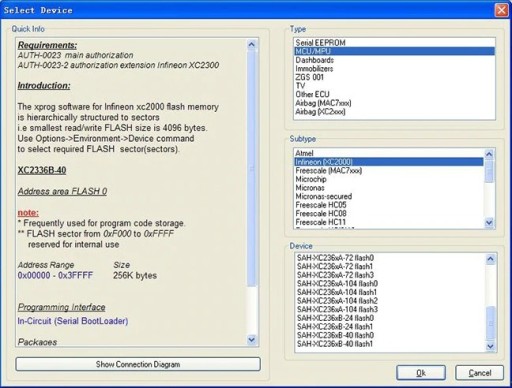Close the Select Device window
This screenshot has width=512, height=388.
502,10
